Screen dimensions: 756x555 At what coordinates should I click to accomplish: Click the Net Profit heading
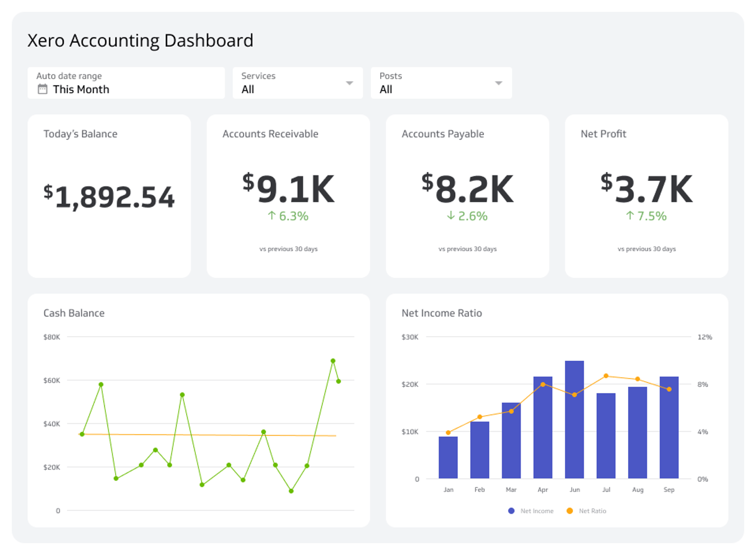pyautogui.click(x=603, y=134)
